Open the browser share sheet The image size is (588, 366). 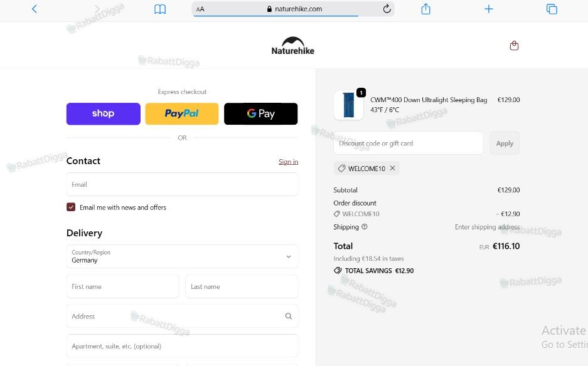tap(425, 9)
